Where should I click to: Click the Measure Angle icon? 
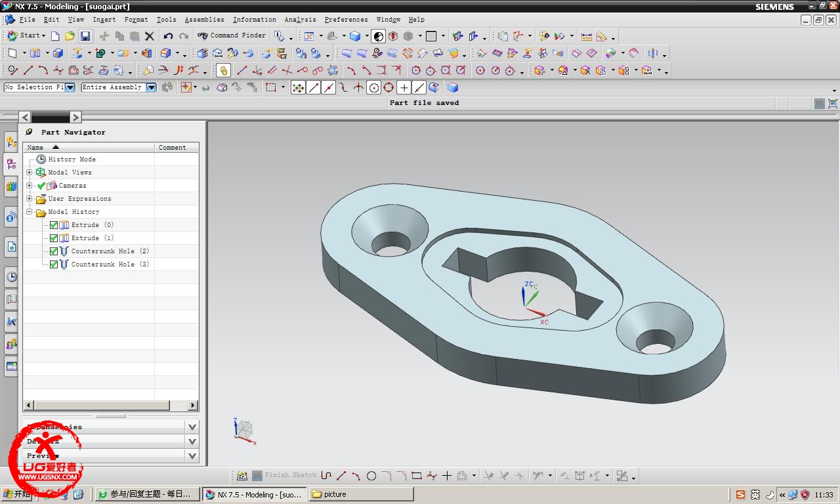tap(602, 36)
